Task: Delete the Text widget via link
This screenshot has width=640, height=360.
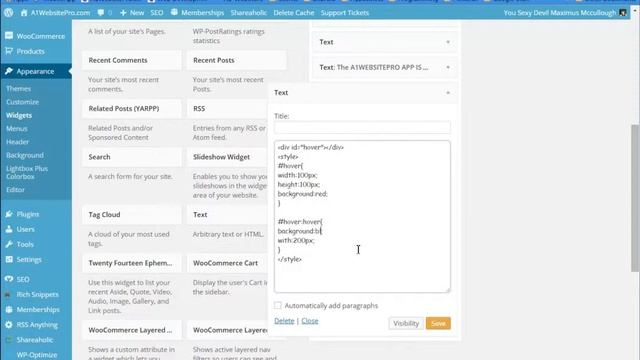Action: (284, 321)
